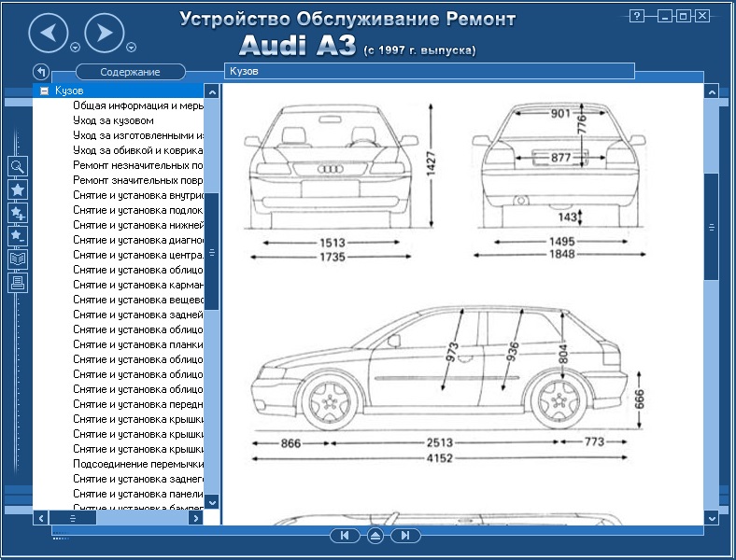Open Снятие и установка карман topic
Viewport: 736px width, 560px height.
click(x=138, y=285)
